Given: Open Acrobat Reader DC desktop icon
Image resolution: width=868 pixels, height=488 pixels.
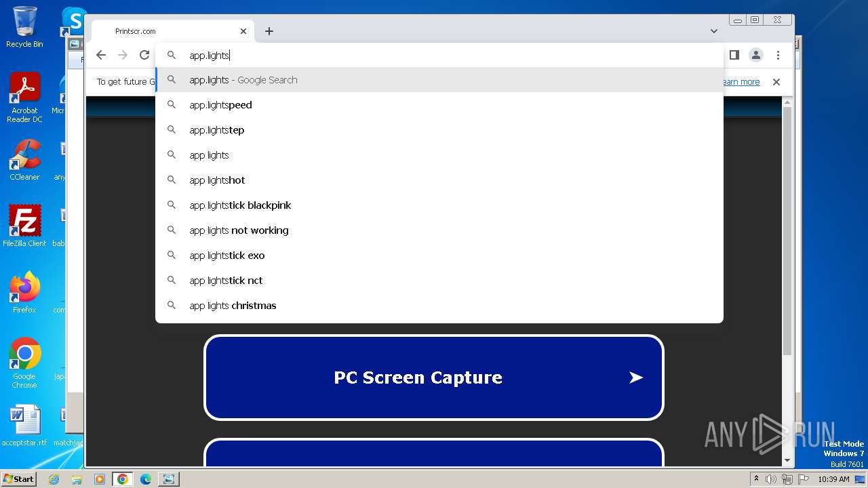Looking at the screenshot, I should point(24,98).
